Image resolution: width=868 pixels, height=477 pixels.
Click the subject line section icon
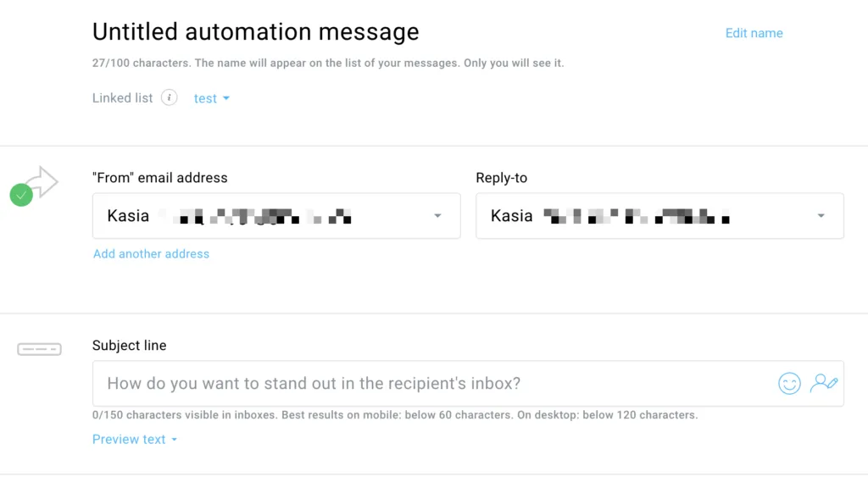coord(39,349)
